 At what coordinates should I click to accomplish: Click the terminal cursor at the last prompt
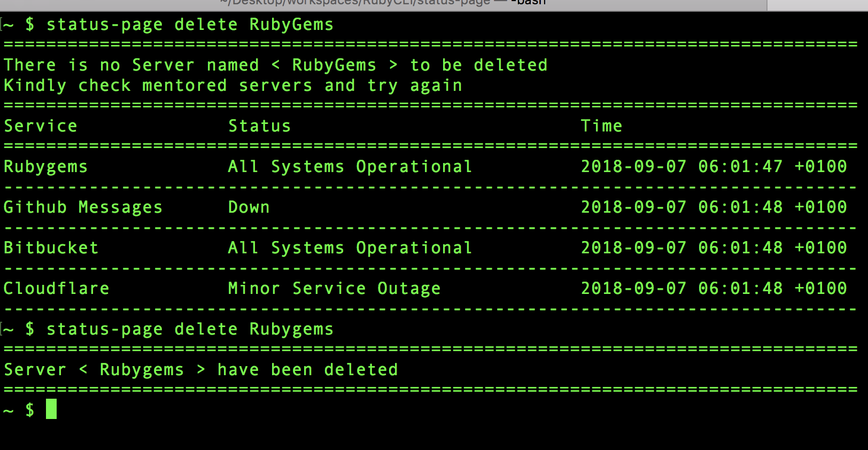pos(51,409)
